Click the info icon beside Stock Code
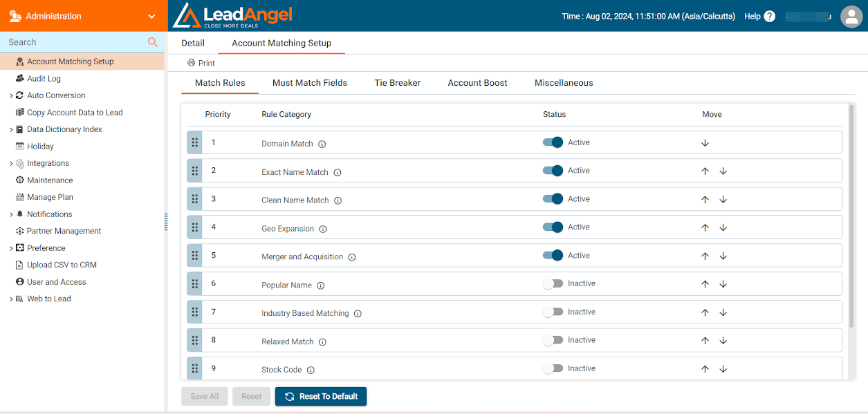Image resolution: width=868 pixels, height=414 pixels. [311, 370]
